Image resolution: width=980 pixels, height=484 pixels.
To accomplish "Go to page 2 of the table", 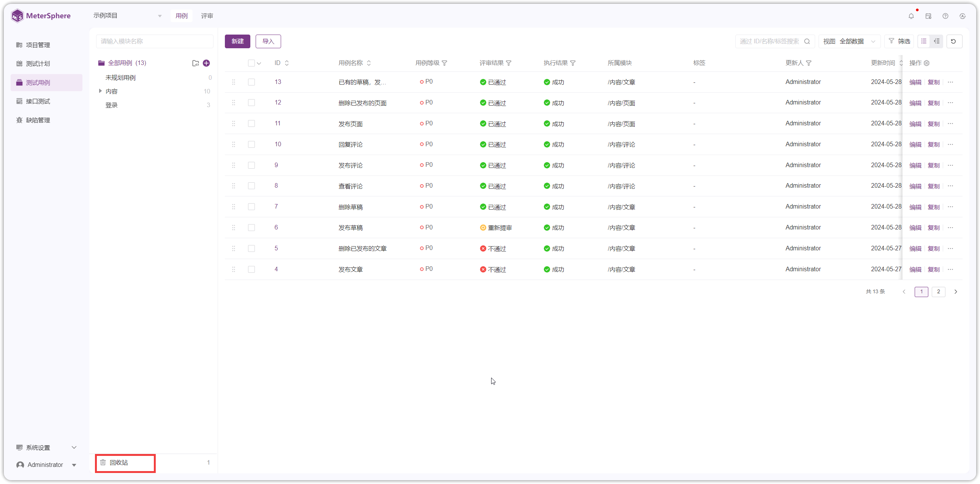I will tap(938, 292).
